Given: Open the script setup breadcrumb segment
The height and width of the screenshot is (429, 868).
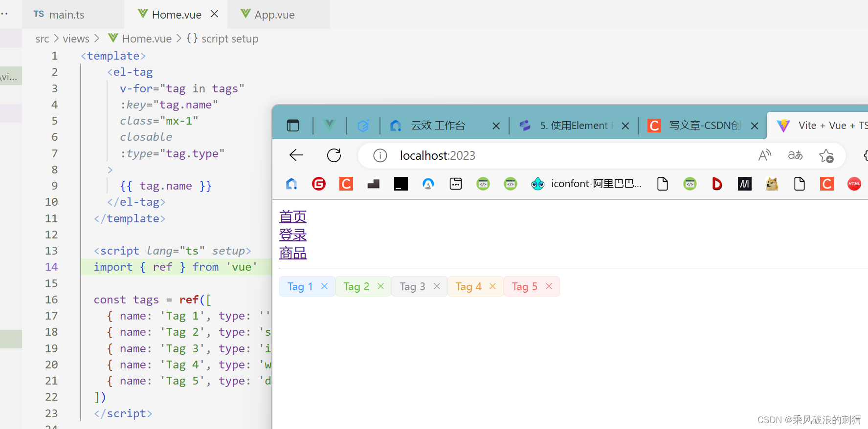Looking at the screenshot, I should [223, 39].
